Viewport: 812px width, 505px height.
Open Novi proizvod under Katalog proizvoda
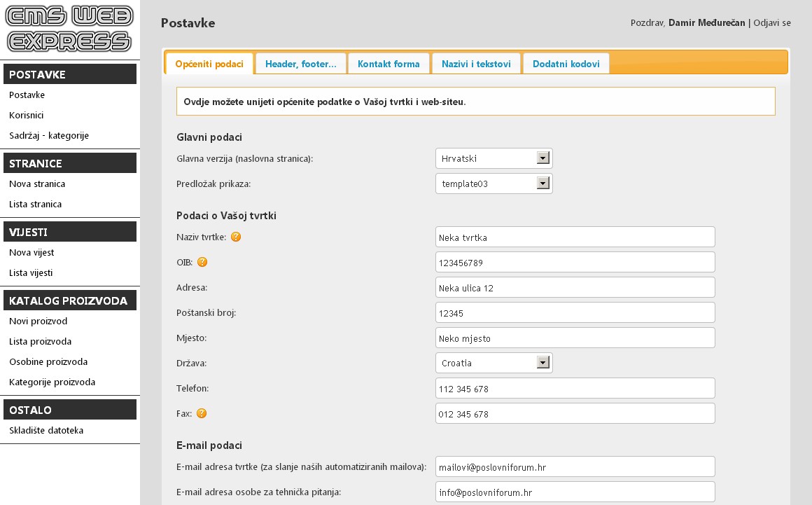38,321
